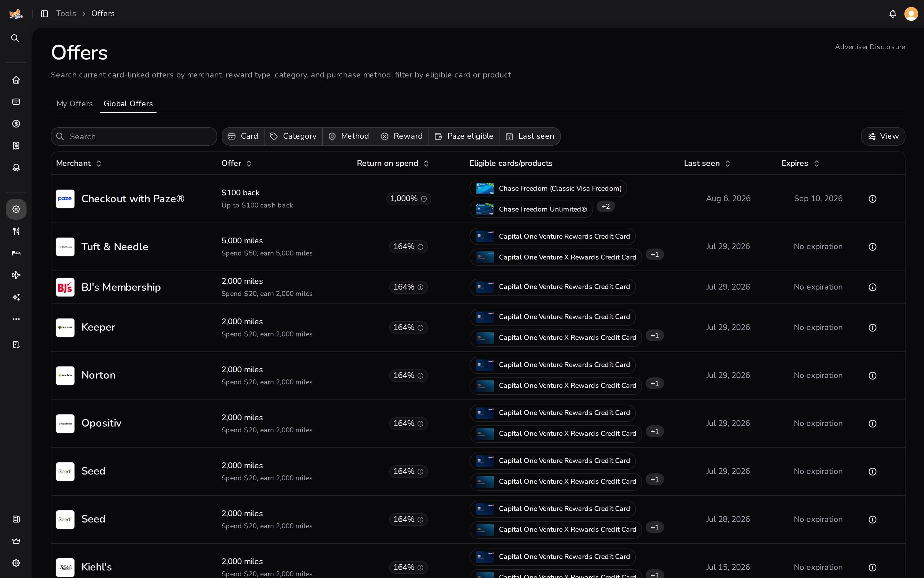This screenshot has height=578, width=924.
Task: Sort by Last seen column header
Action: (x=707, y=164)
